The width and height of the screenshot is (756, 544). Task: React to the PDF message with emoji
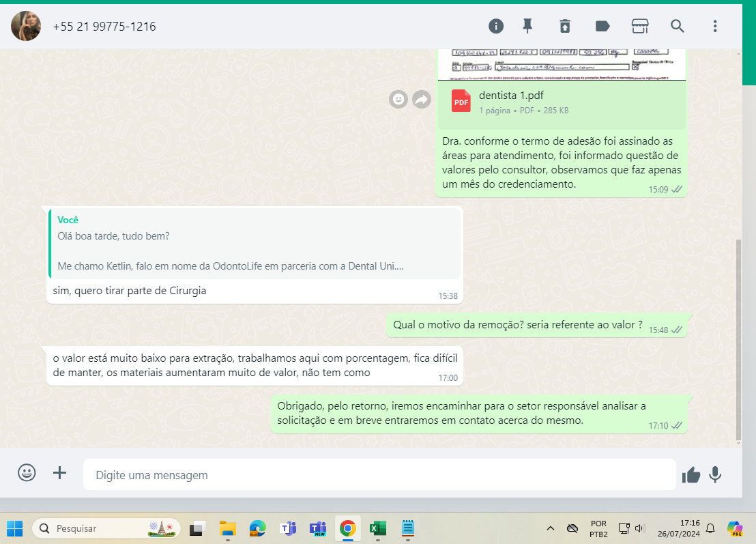[398, 100]
